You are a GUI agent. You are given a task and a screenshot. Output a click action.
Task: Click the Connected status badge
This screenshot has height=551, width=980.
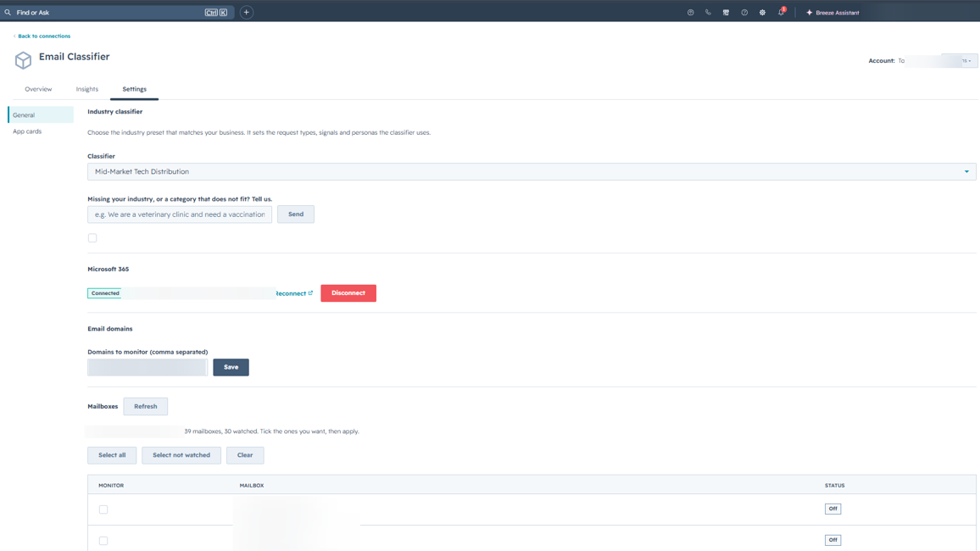[x=105, y=293]
